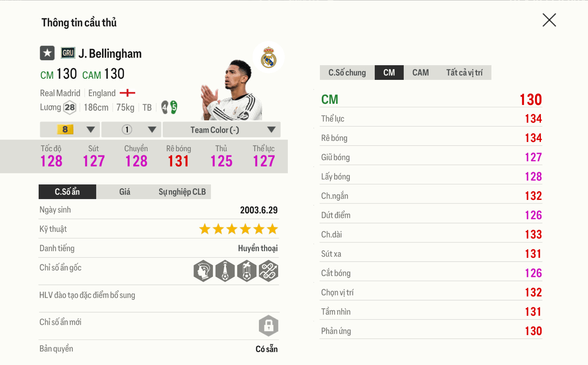Screen dimensions: 588x365
Task: Click the winding path trait hexagon icon
Action: (x=269, y=271)
